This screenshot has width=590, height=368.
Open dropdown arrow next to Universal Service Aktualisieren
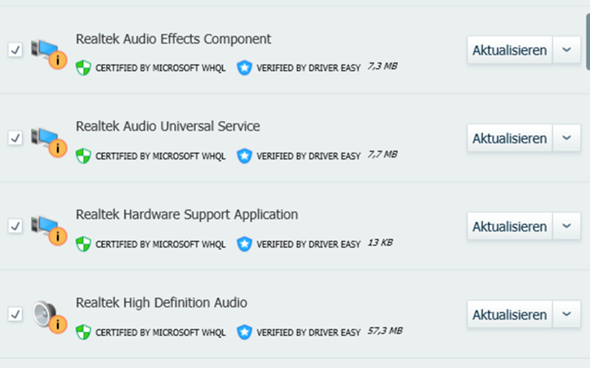click(x=567, y=138)
